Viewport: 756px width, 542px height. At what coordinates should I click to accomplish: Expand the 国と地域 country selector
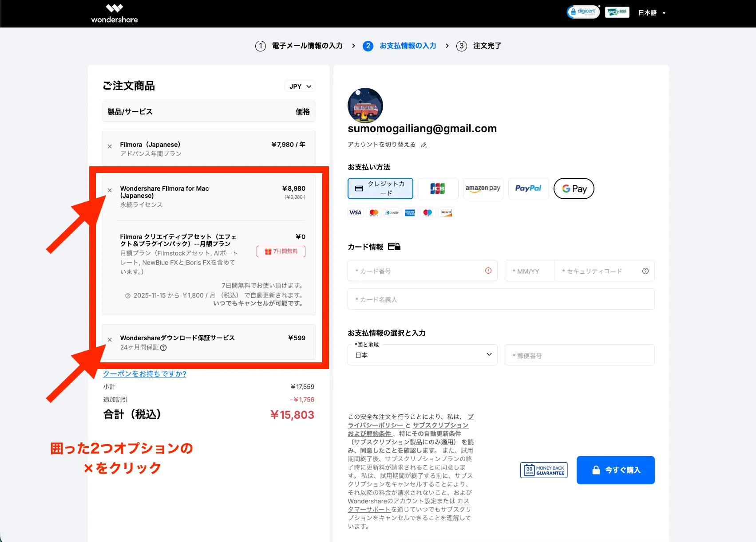pyautogui.click(x=422, y=354)
